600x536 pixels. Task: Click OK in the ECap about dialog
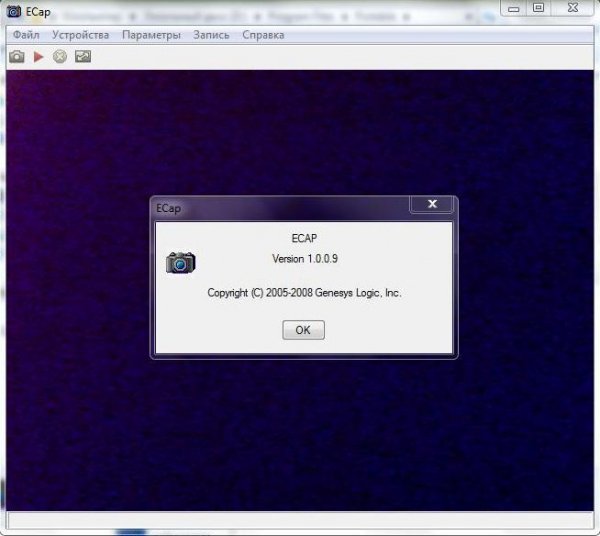(x=303, y=330)
